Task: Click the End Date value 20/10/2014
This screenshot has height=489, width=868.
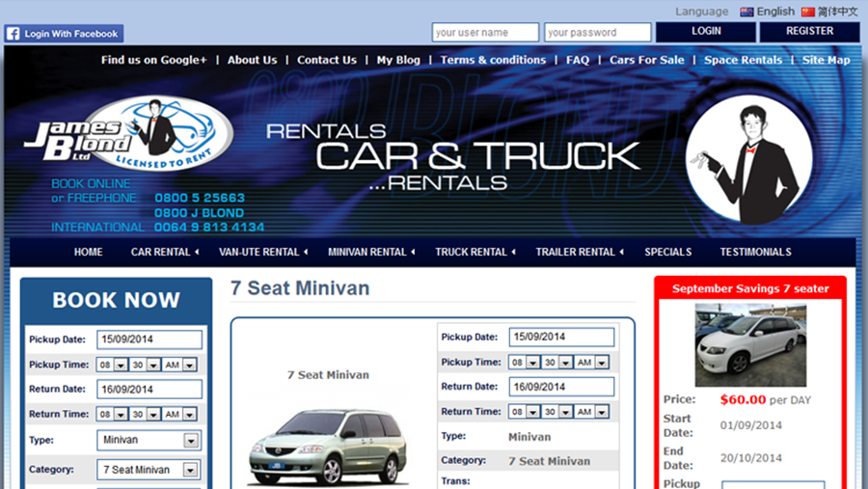Action: 750,458
